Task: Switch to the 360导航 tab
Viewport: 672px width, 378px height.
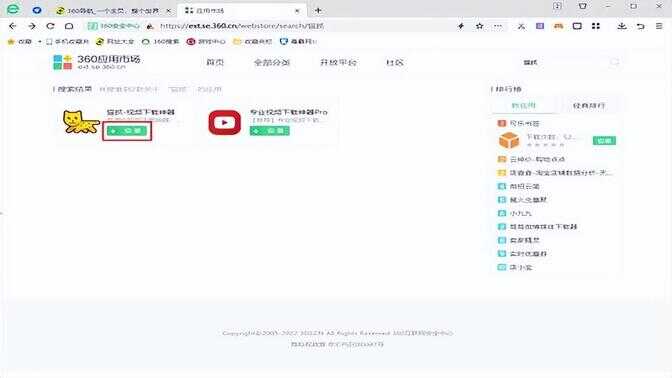Action: click(113, 11)
